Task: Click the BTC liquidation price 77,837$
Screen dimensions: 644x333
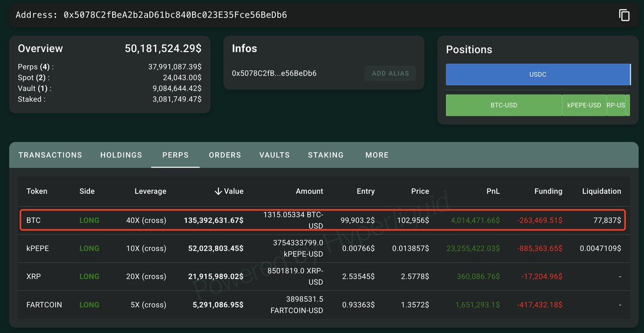Action: coord(608,220)
